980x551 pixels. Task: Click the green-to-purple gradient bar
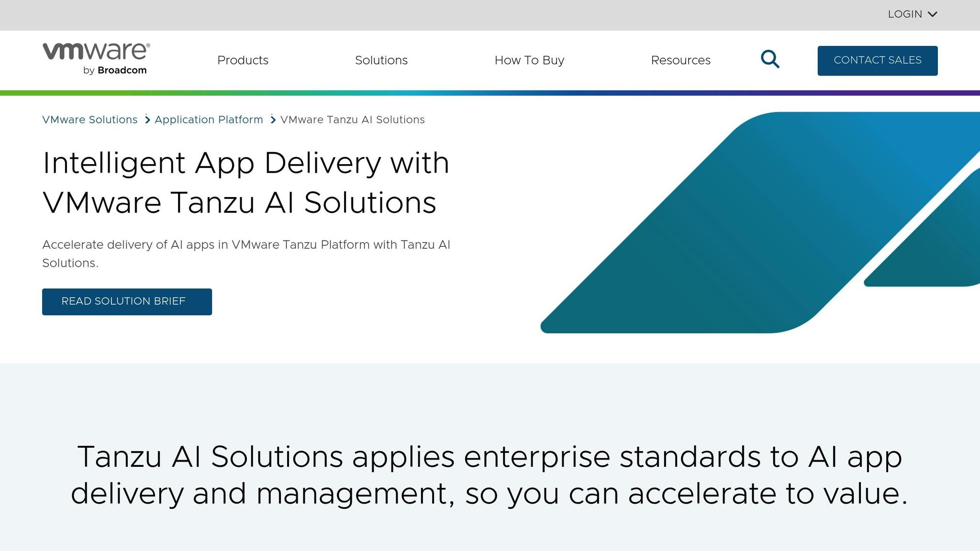pyautogui.click(x=490, y=90)
